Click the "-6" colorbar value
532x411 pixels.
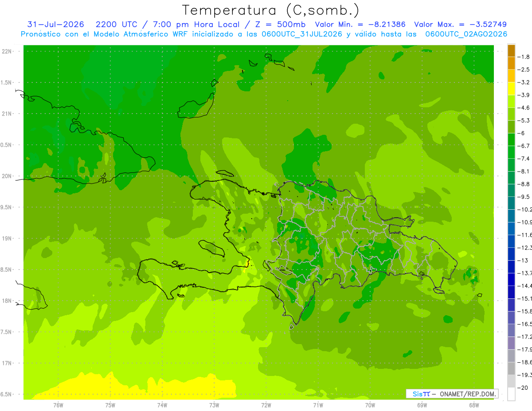point(521,133)
